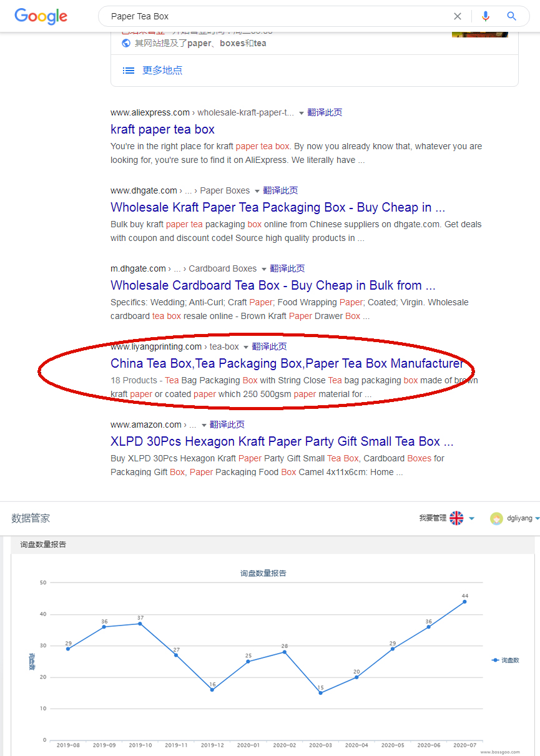Click 翻译此页 for the amazon.com result
This screenshot has width=540, height=756.
227,425
